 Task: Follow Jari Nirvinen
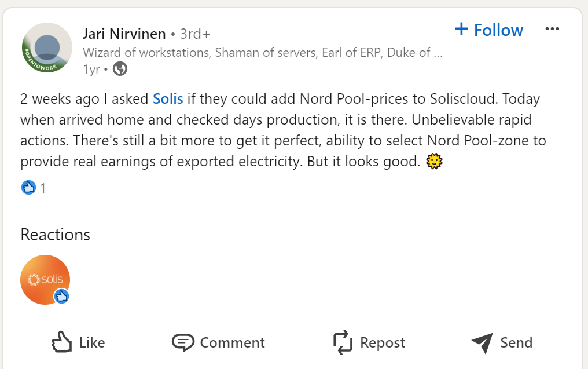(489, 30)
